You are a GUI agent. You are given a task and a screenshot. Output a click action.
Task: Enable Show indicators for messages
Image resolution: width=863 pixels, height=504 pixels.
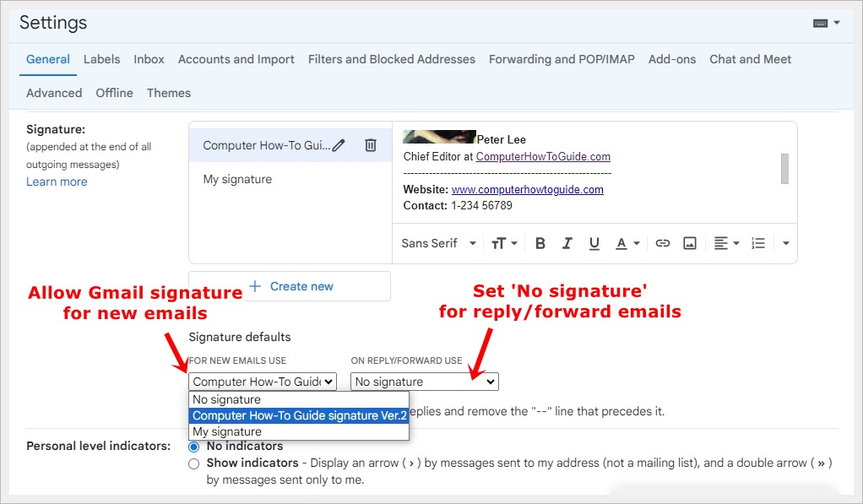pyautogui.click(x=193, y=463)
